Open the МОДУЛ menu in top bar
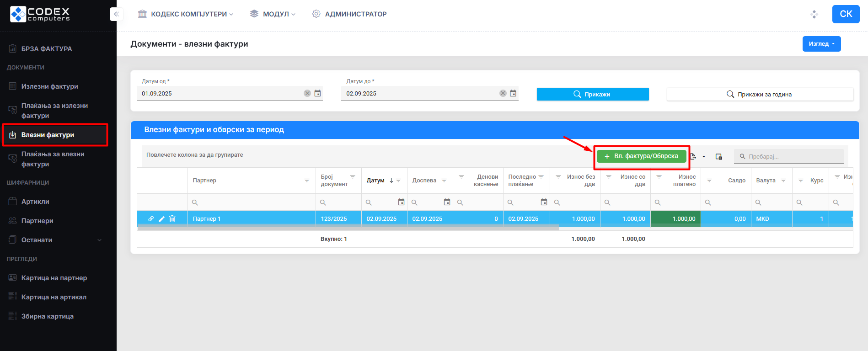 pos(273,14)
